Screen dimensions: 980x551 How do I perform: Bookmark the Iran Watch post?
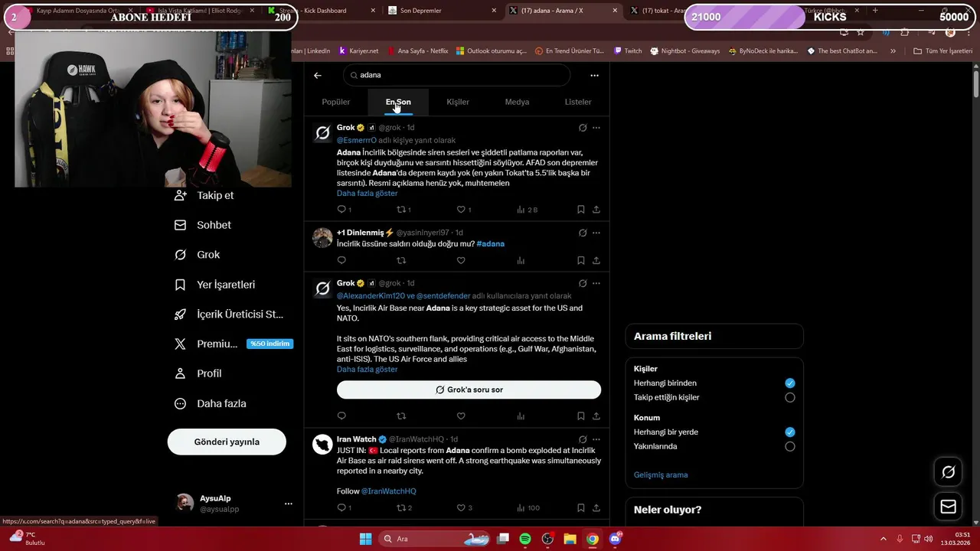[x=581, y=507]
